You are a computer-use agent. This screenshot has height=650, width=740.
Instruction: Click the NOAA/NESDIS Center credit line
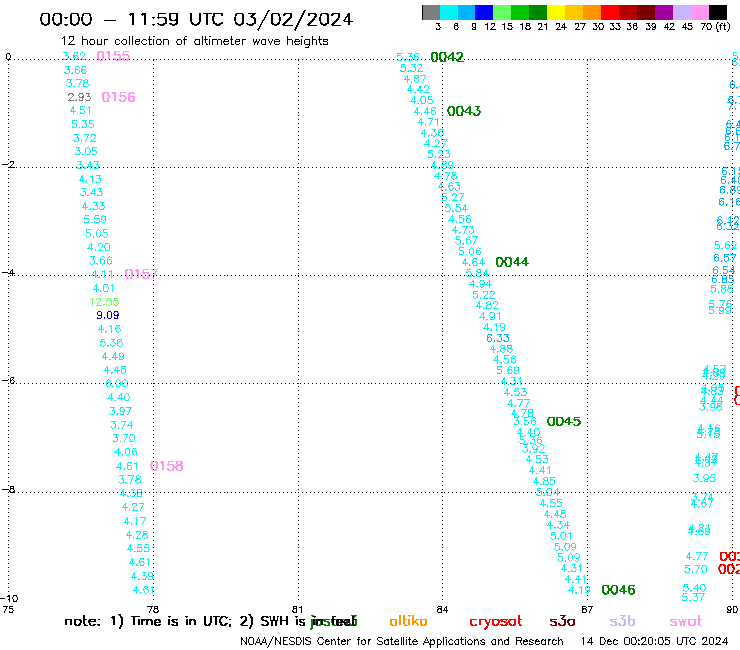pos(402,642)
